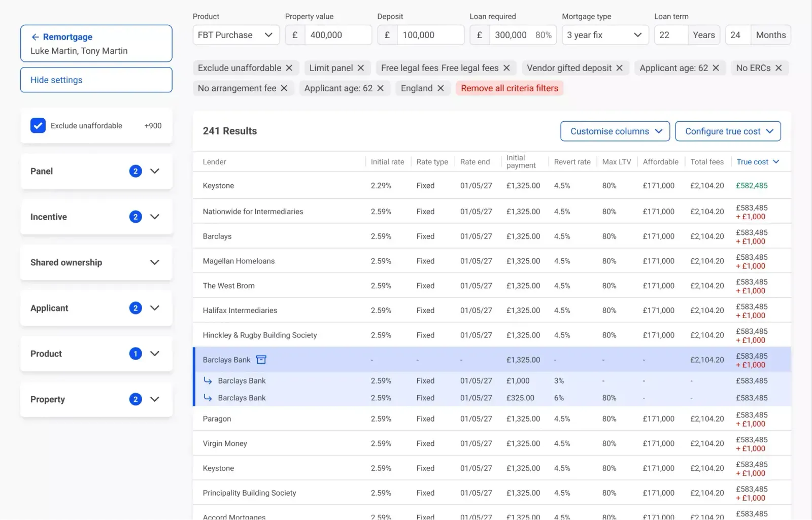Viewport: 812px width, 520px height.
Task: Select the Virgin Money row
Action: pyautogui.click(x=492, y=443)
